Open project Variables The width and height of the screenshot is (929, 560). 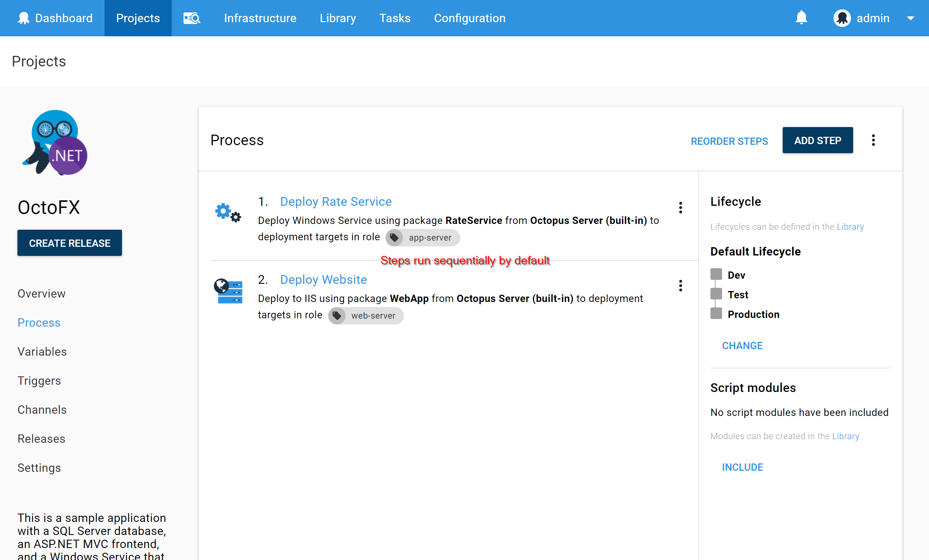[x=42, y=352]
